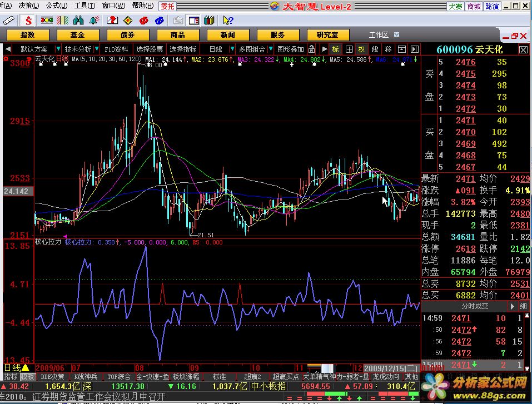This screenshot has height=404, width=532.
Task: Click the yellow triangle next to 日线 label
Action: (26, 368)
